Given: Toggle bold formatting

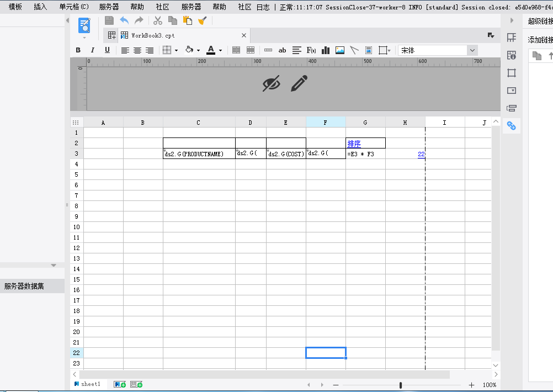Looking at the screenshot, I should pyautogui.click(x=78, y=50).
